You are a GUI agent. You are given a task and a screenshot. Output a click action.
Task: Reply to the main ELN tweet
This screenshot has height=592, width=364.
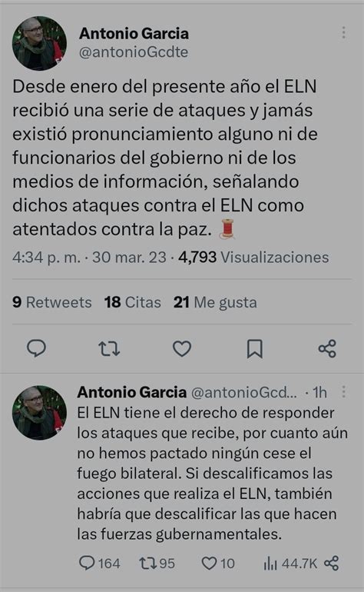[x=37, y=348]
